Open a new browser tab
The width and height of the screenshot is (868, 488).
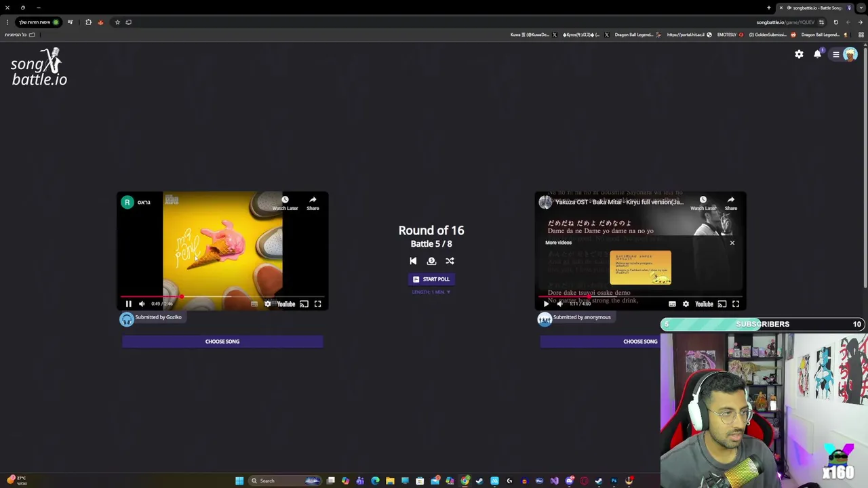click(x=769, y=8)
